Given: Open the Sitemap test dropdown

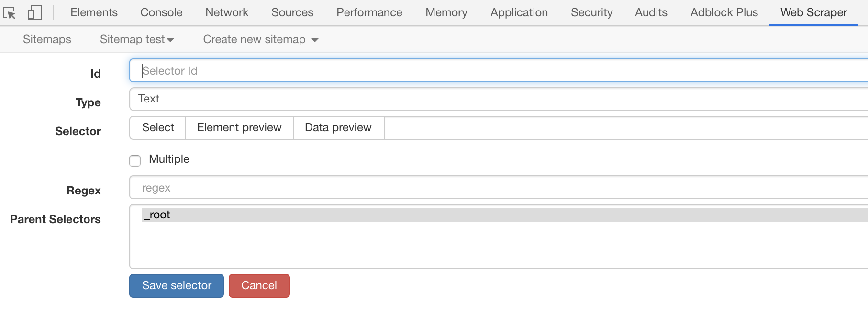Looking at the screenshot, I should point(136,39).
